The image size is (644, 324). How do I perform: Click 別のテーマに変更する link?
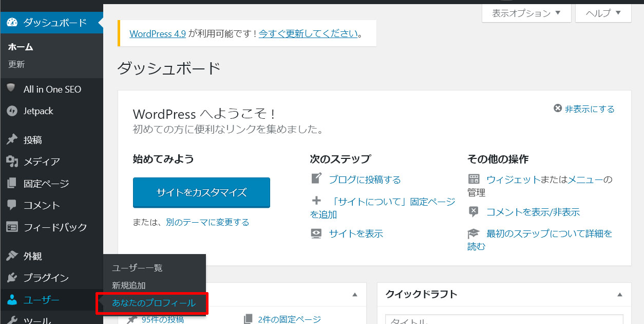207,222
